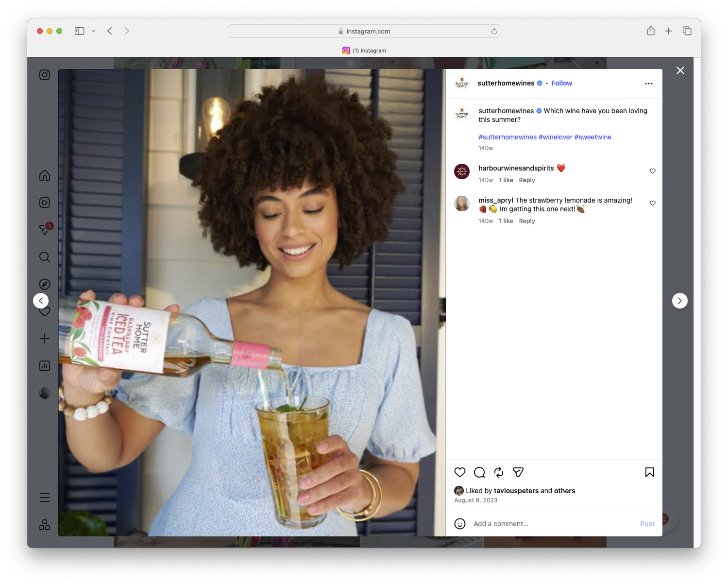Open post options via the ellipsis menu
Image resolution: width=728 pixels, height=584 pixels.
click(648, 83)
